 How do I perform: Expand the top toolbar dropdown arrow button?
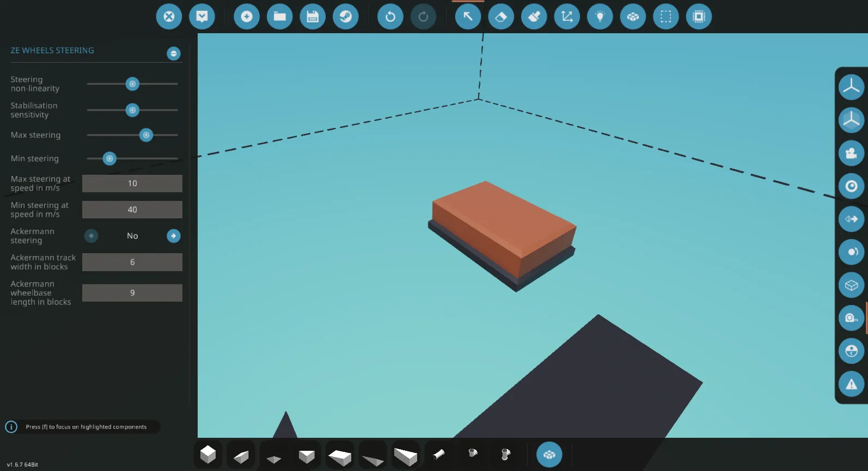[202, 16]
